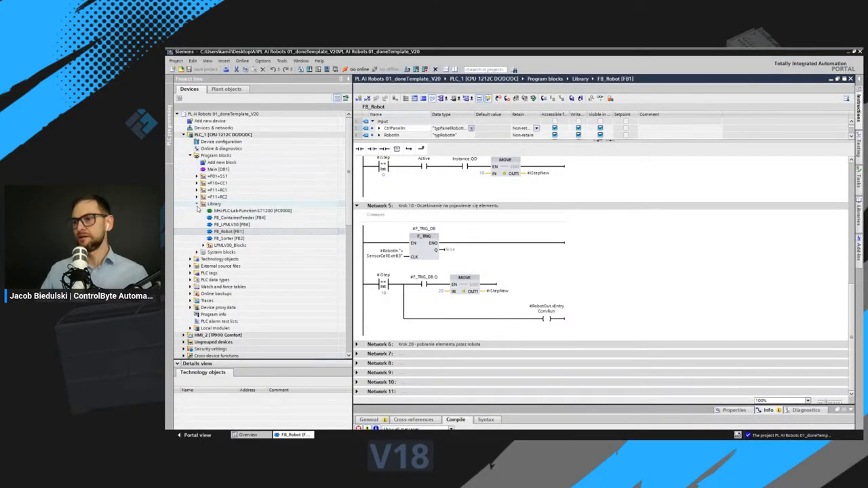
Task: Click the Go online toolbar button
Action: point(355,69)
